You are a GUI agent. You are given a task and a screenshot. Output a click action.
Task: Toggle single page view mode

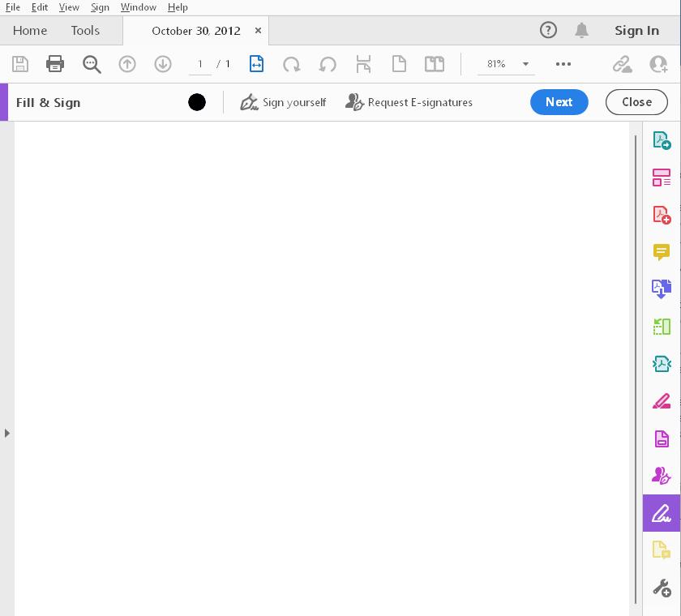click(399, 64)
